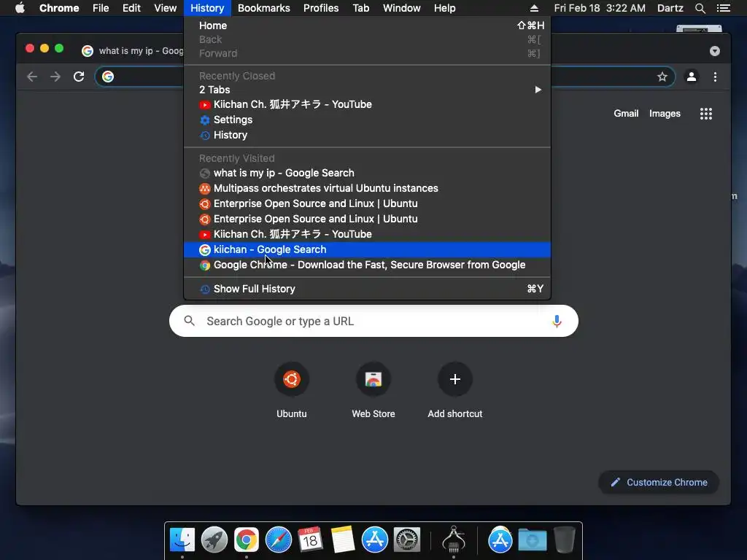
Task: Choose Home from the History menu
Action: [x=368, y=26]
